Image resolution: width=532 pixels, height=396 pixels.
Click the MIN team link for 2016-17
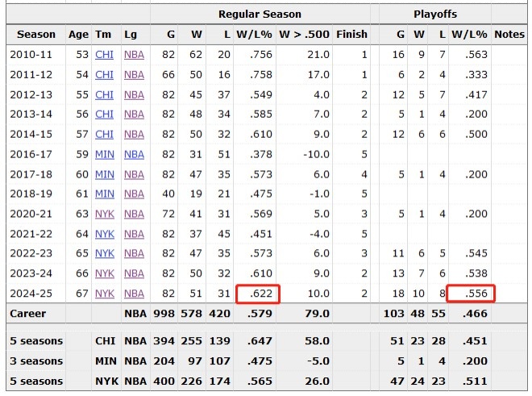[x=104, y=154]
